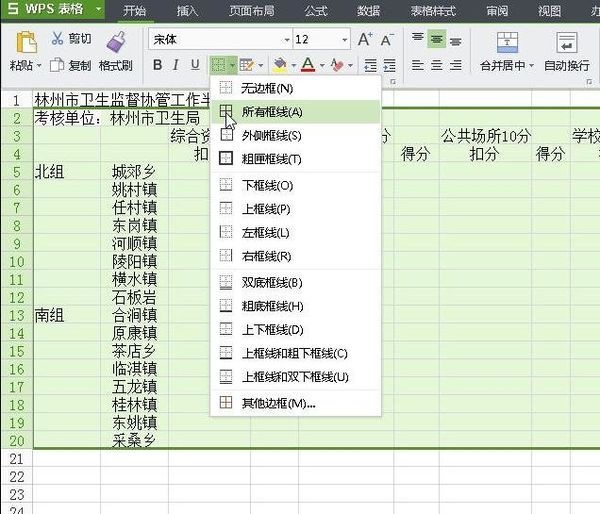Open the alignment group dialog launcher
This screenshot has height=514, width=600.
click(589, 82)
